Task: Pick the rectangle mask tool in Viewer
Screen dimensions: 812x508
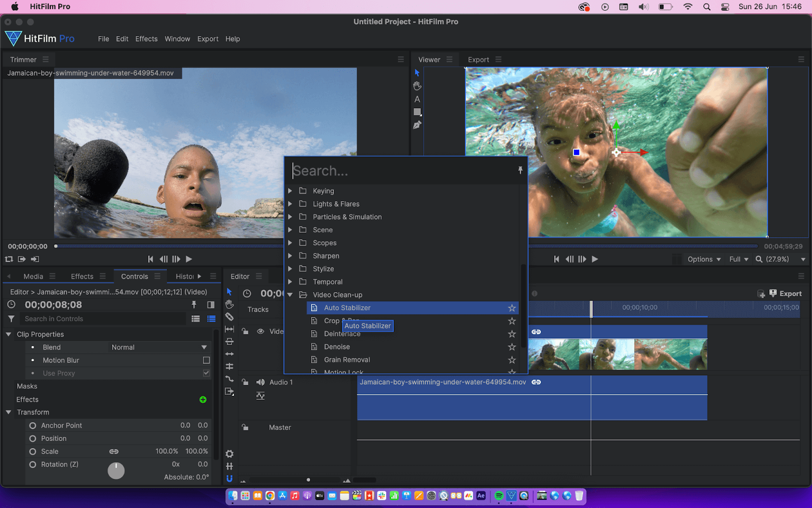Action: click(417, 112)
